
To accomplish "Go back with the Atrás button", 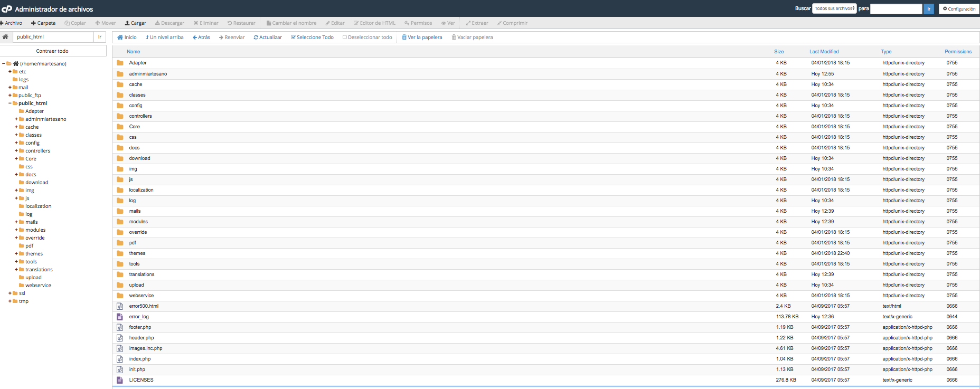I will coord(201,37).
